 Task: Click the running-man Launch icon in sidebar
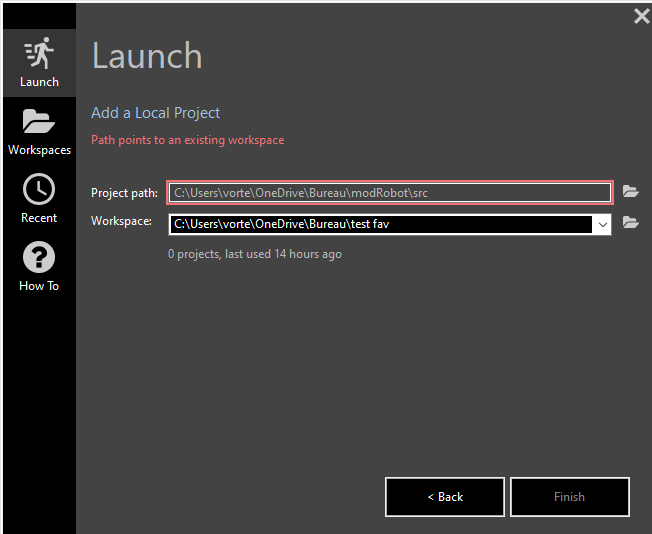point(39,52)
